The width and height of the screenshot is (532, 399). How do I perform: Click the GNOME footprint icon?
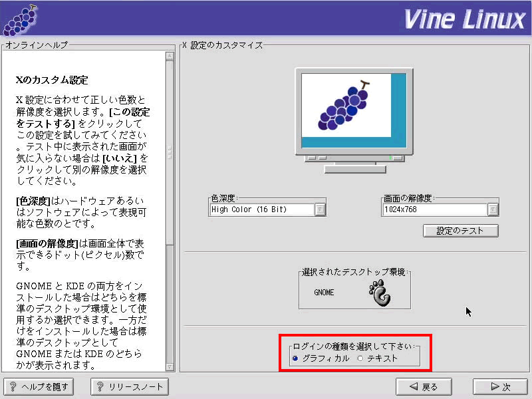(380, 293)
